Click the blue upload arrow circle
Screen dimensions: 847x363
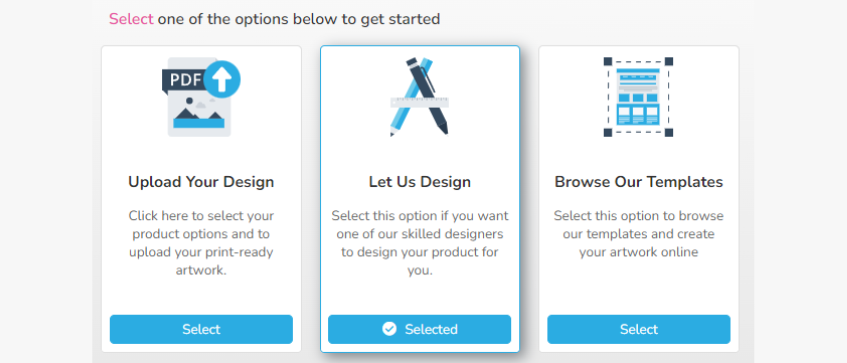222,79
